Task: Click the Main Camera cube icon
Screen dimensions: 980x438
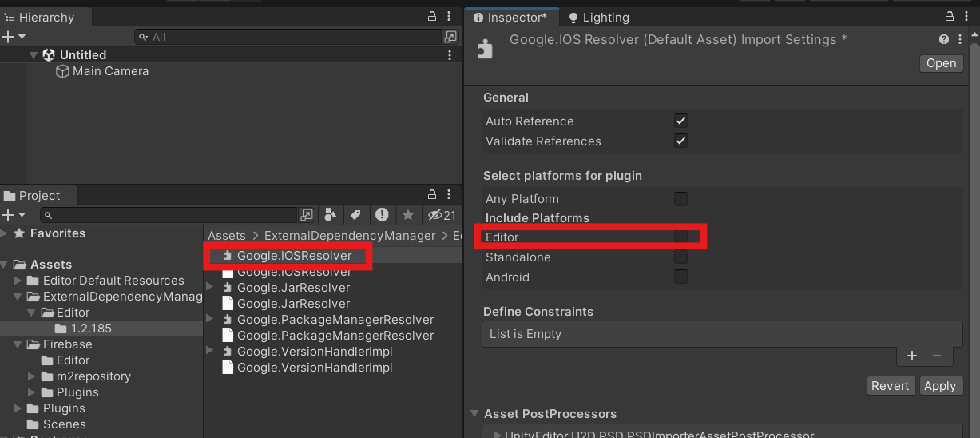Action: [x=62, y=71]
